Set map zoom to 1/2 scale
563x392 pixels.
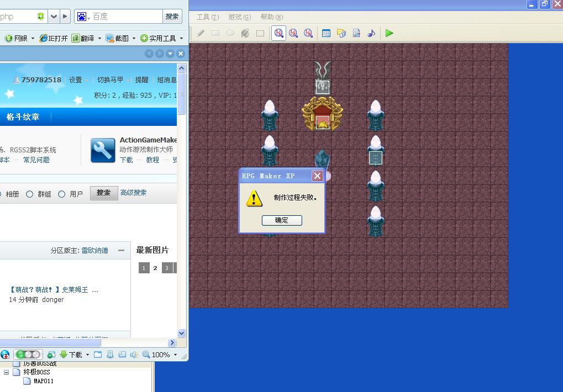coord(293,33)
